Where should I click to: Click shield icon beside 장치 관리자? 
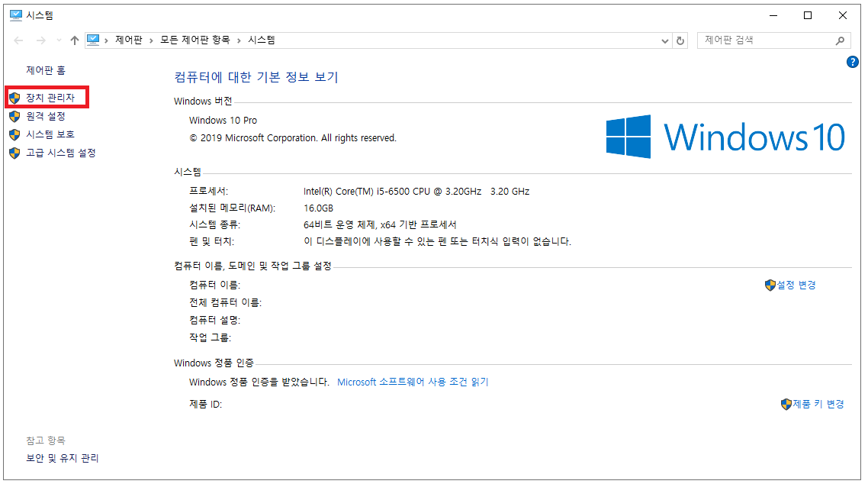coord(15,98)
